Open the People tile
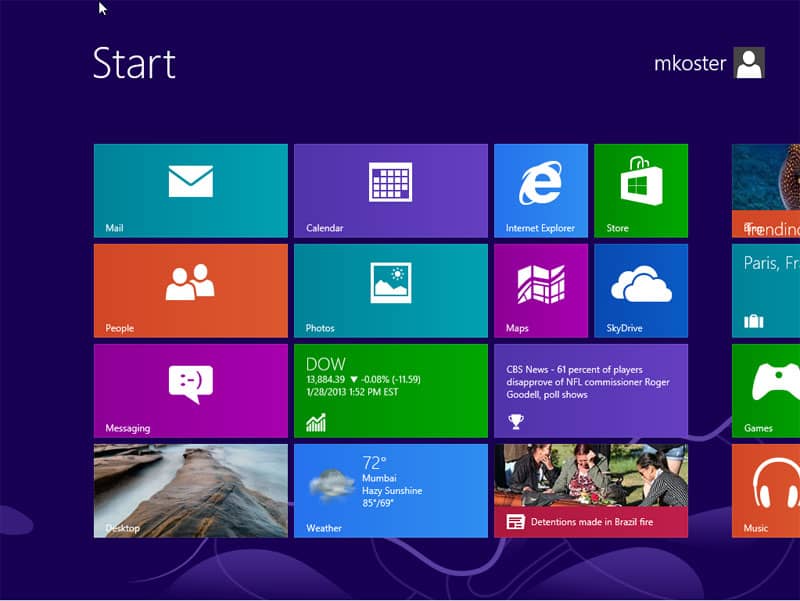This screenshot has height=601, width=800. tap(191, 290)
